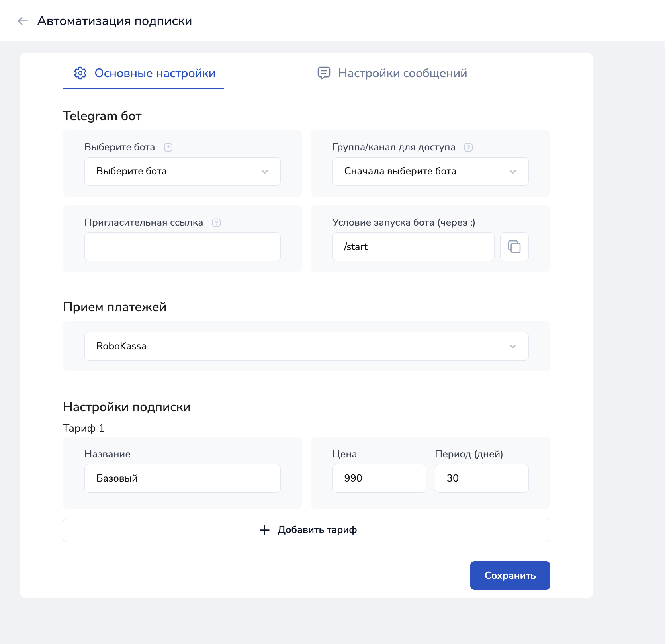The image size is (665, 644).
Task: Click the Цена field showing 990
Action: (x=379, y=478)
